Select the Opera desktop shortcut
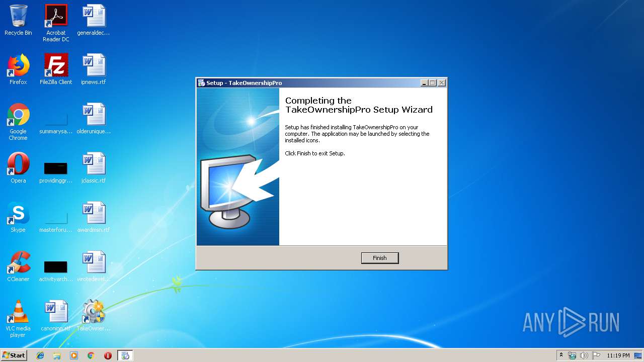 coord(18,168)
